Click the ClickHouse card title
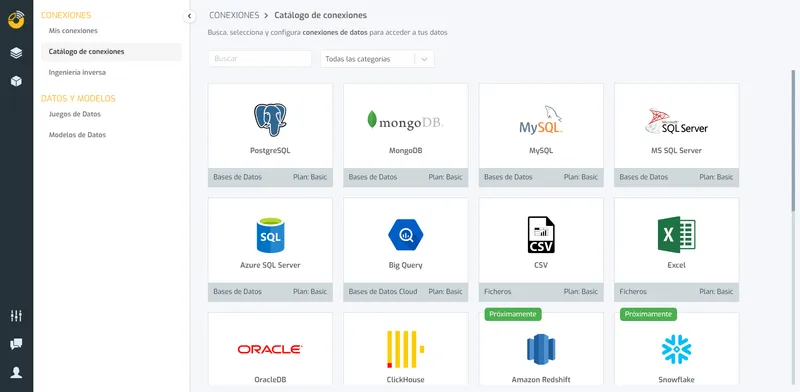Viewport: 800px width, 392px height. (x=406, y=380)
